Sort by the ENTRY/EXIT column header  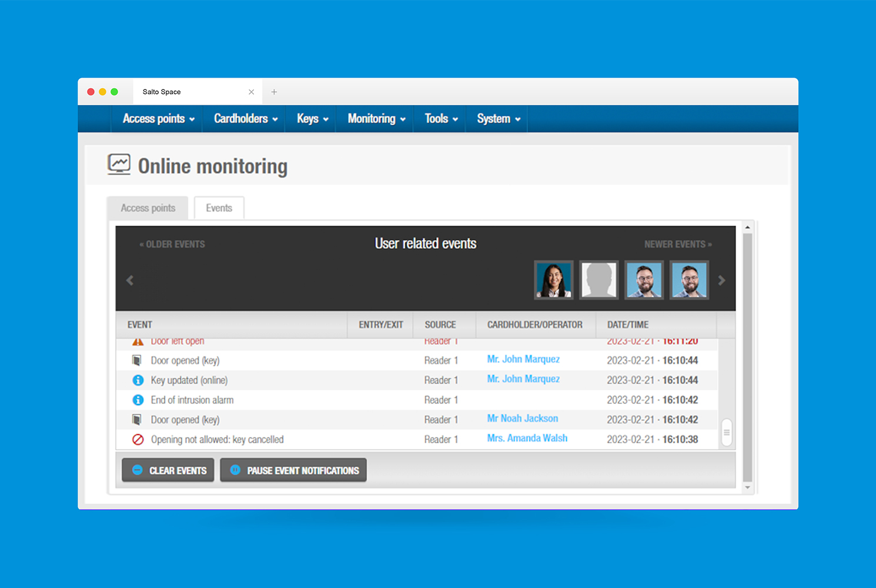380,325
